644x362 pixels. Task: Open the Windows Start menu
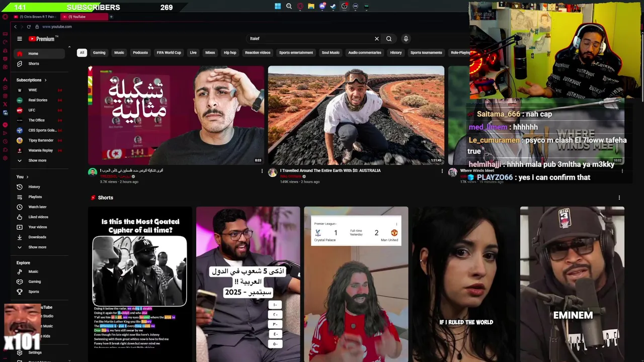point(278,7)
